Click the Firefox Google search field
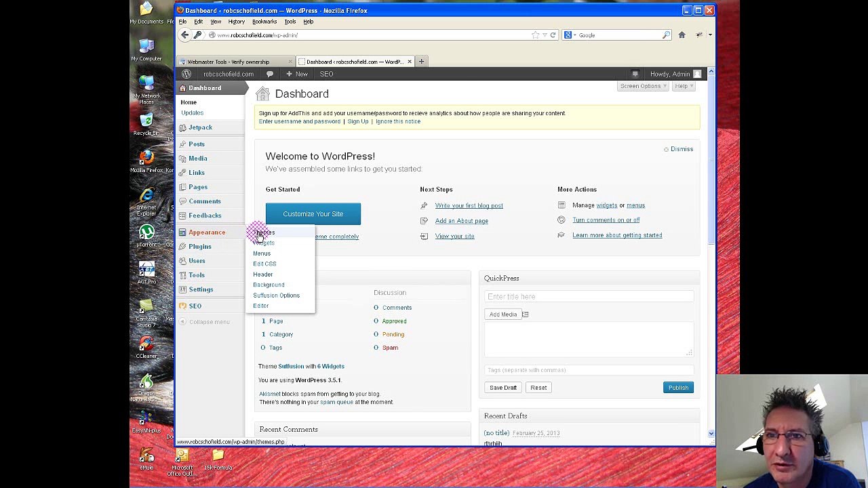Viewport: 868px width, 488px height. [x=618, y=35]
